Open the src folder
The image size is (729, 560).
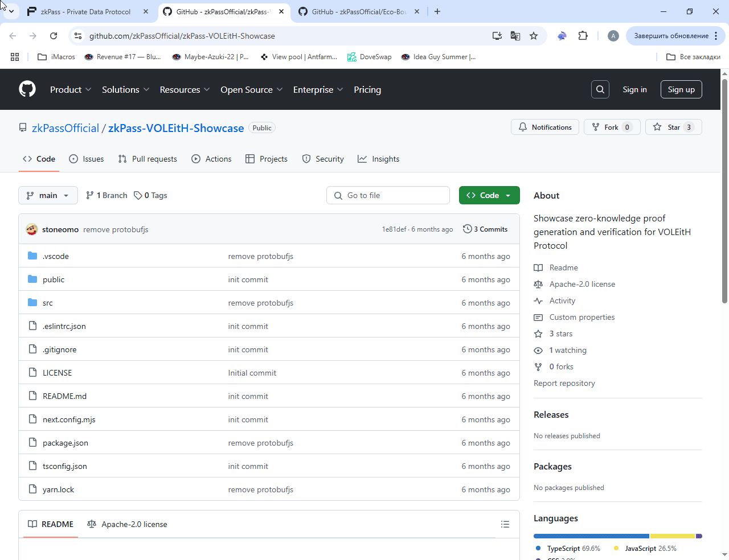pos(48,303)
